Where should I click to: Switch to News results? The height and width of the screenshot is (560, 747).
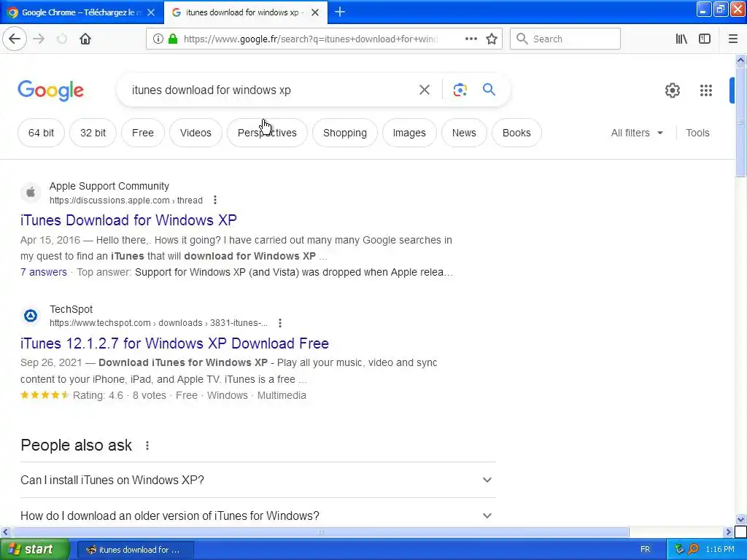click(x=464, y=133)
